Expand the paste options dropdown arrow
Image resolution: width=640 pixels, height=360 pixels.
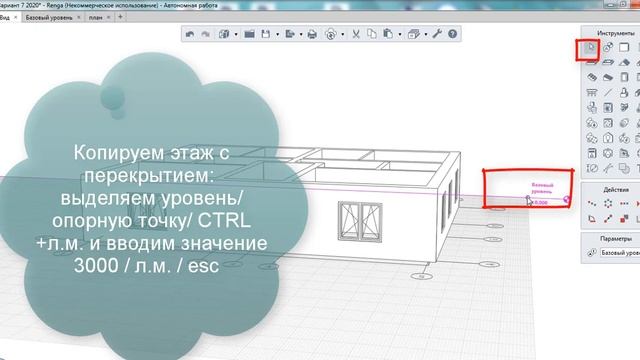pyautogui.click(x=400, y=35)
